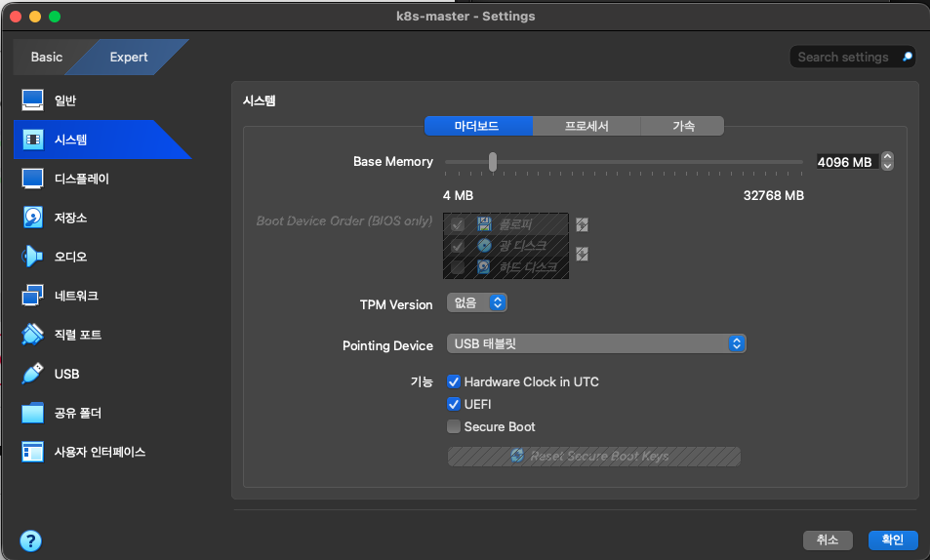Click the 플로피 floppy disk icon
Viewport: 930px width, 560px height.
pos(484,224)
